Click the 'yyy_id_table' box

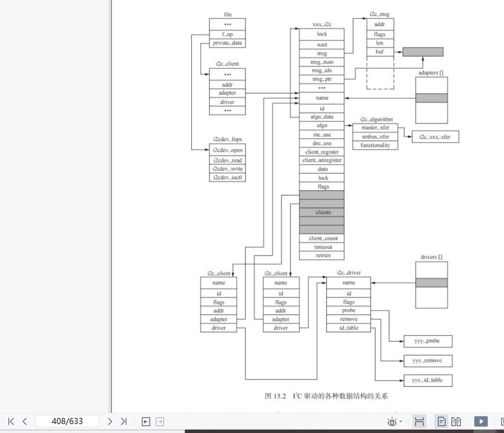[428, 380]
